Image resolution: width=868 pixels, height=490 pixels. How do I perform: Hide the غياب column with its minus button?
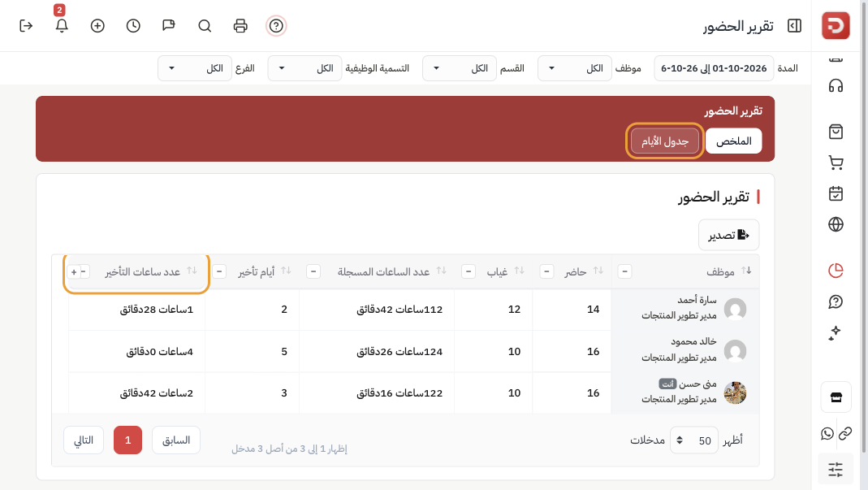point(469,271)
